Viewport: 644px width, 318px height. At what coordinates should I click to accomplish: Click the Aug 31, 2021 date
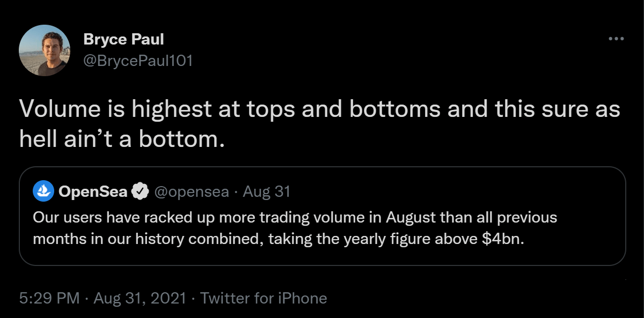coord(140,298)
